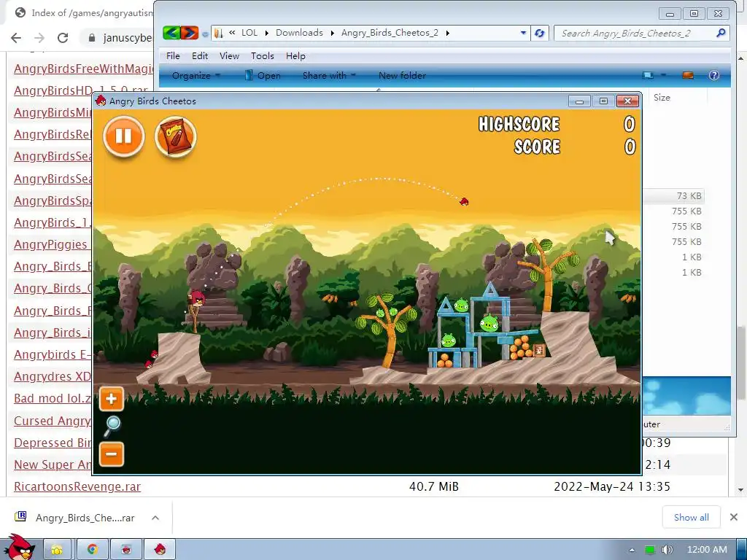Click the Explorer search magnifier icon
This screenshot has height=560, width=747.
tap(721, 33)
